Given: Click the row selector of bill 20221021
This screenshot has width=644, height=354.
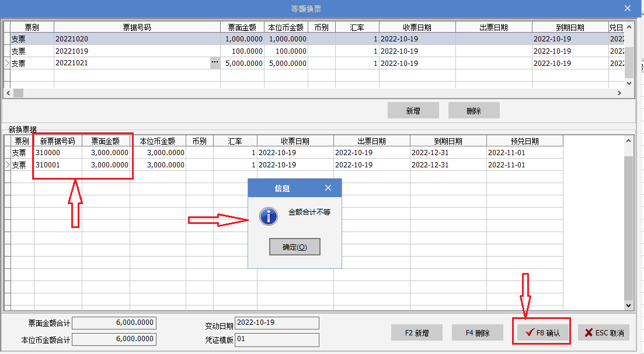Looking at the screenshot, I should point(7,63).
